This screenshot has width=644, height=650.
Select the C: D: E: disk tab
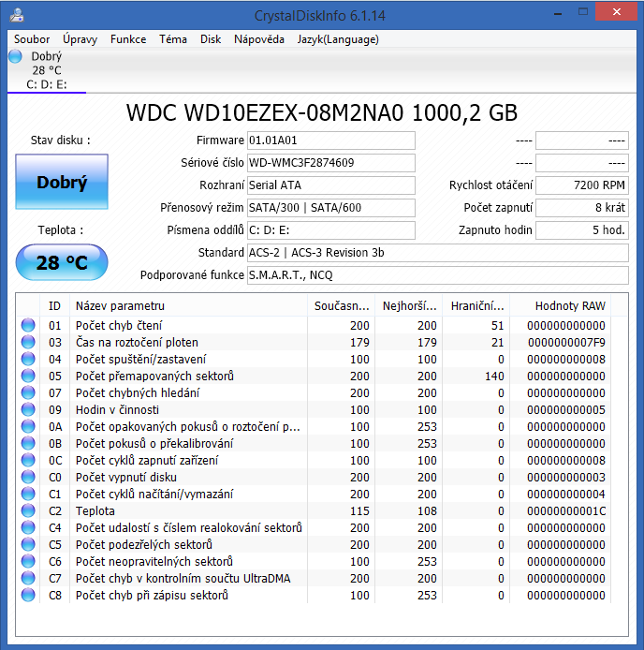[x=45, y=84]
